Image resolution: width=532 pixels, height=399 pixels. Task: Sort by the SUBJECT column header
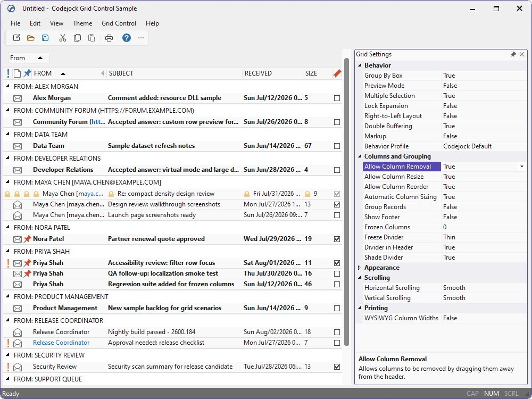174,73
